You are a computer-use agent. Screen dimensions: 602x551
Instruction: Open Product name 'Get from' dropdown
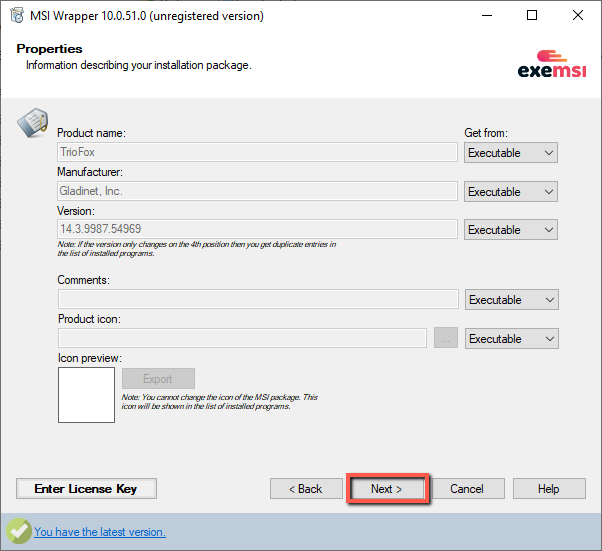pos(511,153)
